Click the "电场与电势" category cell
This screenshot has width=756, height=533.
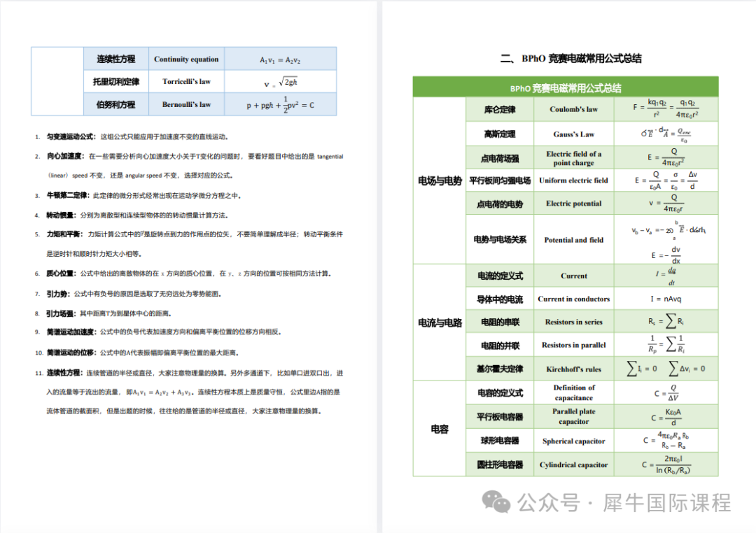[440, 180]
